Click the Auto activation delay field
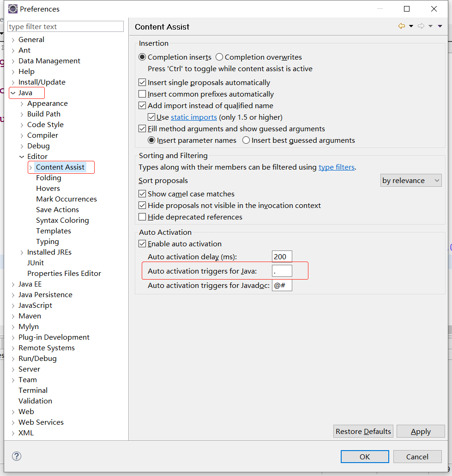 coord(282,256)
